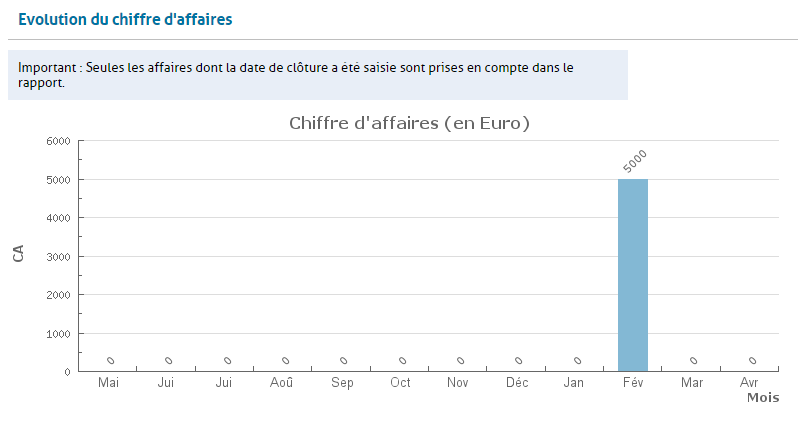Select the Jan month label
Image resolution: width=798 pixels, height=427 pixels.
(x=574, y=383)
